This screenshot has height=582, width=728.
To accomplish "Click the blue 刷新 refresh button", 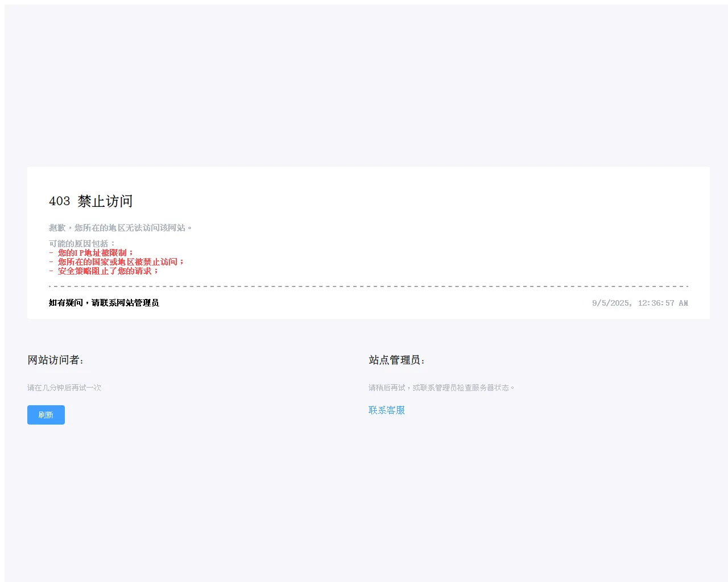I will (x=46, y=415).
